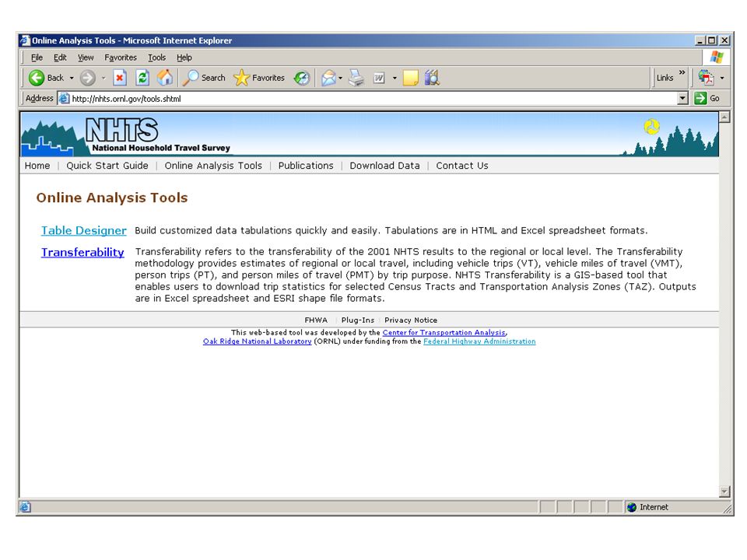Image resolution: width=747 pixels, height=560 pixels.
Task: Open the Favorites menu
Action: click(x=121, y=58)
